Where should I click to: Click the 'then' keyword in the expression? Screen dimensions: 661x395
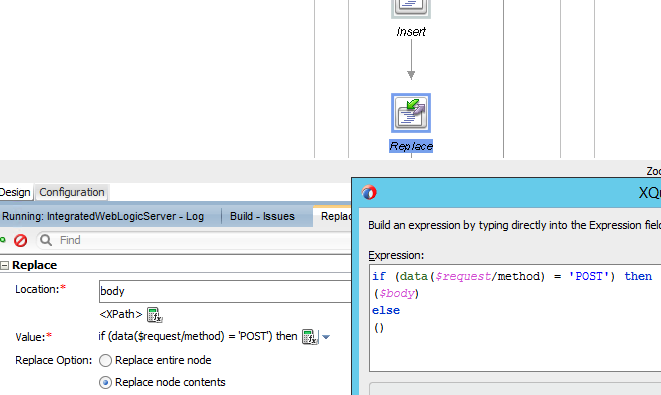pyautogui.click(x=638, y=277)
